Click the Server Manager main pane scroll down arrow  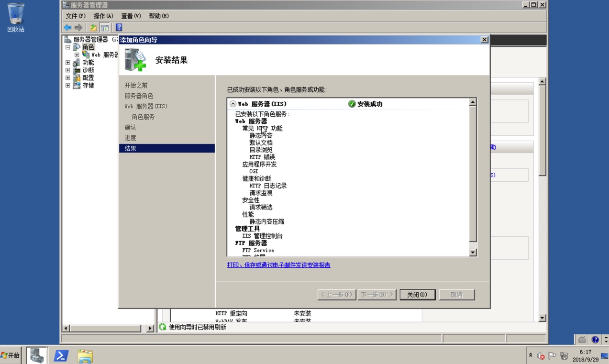point(542,318)
